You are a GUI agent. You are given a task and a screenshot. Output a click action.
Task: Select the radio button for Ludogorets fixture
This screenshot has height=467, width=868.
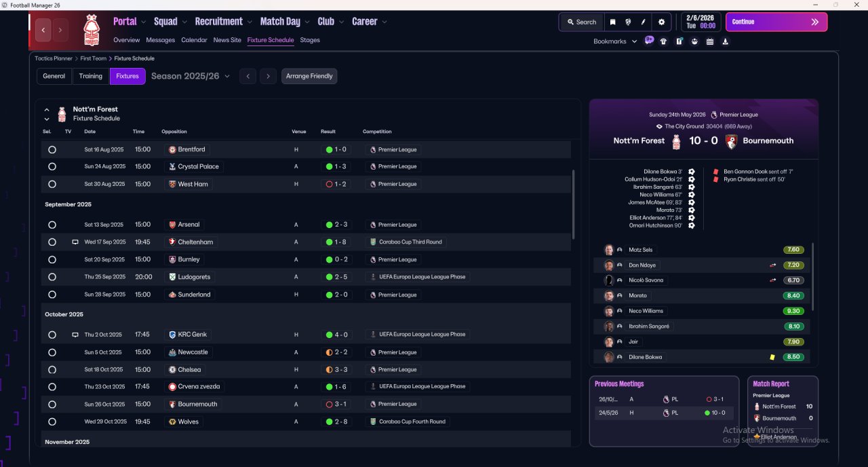point(52,277)
